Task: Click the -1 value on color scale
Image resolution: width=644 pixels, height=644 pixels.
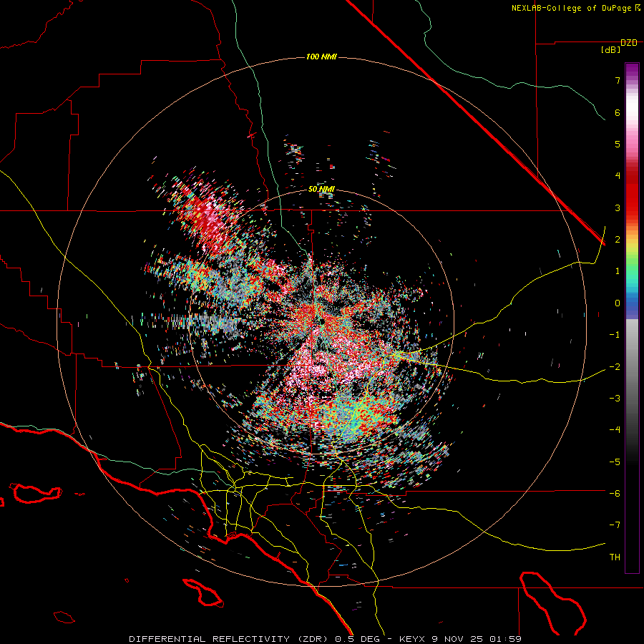Action: coord(615,335)
